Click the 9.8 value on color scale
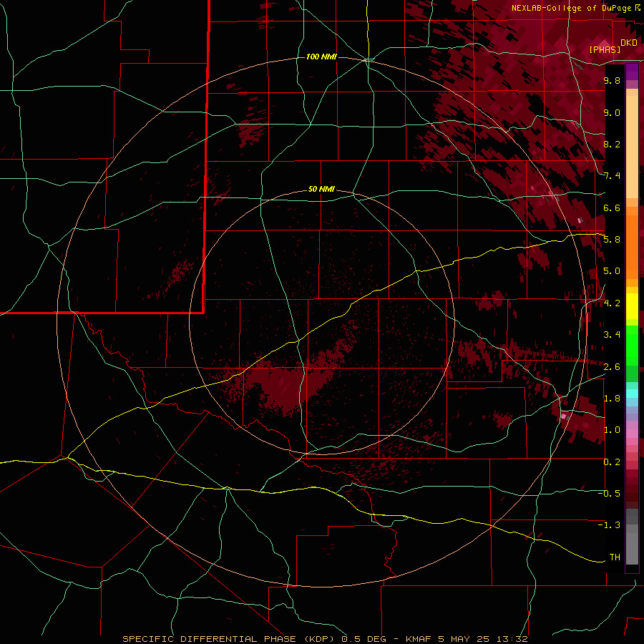644x644 pixels. pyautogui.click(x=612, y=80)
